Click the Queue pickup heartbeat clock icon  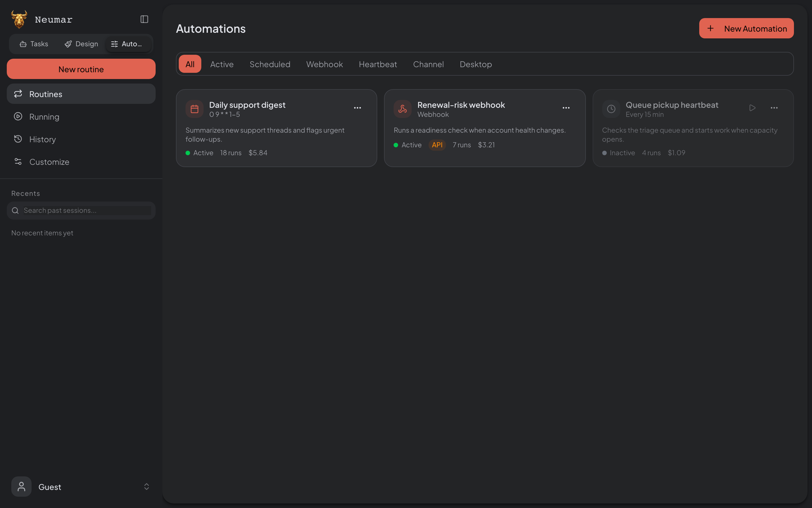click(x=611, y=109)
